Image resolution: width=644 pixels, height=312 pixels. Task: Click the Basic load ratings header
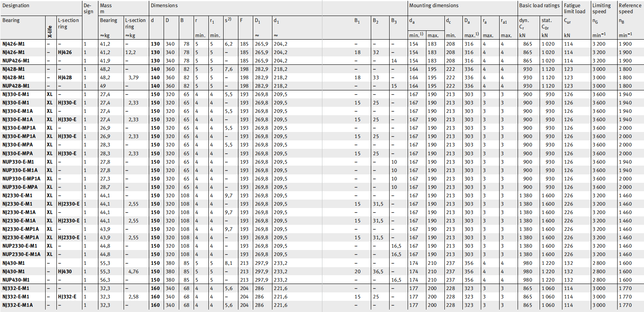pos(539,6)
